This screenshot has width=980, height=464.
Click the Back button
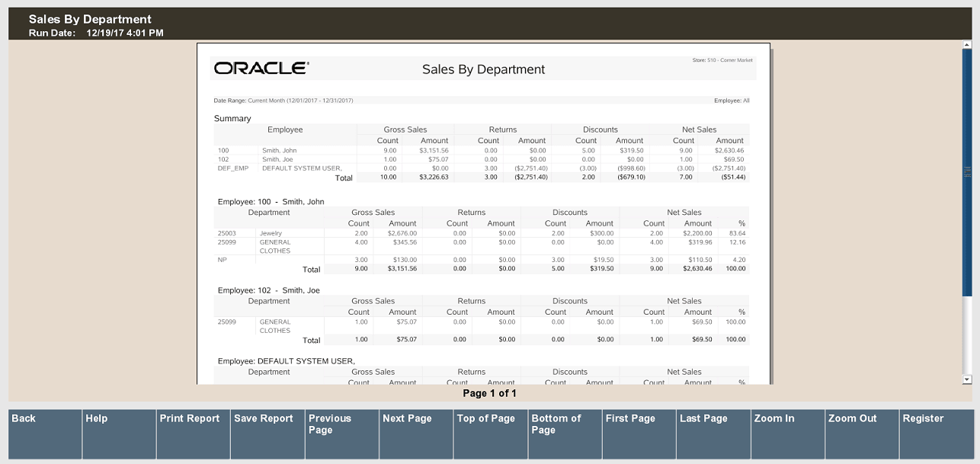[x=45, y=434]
